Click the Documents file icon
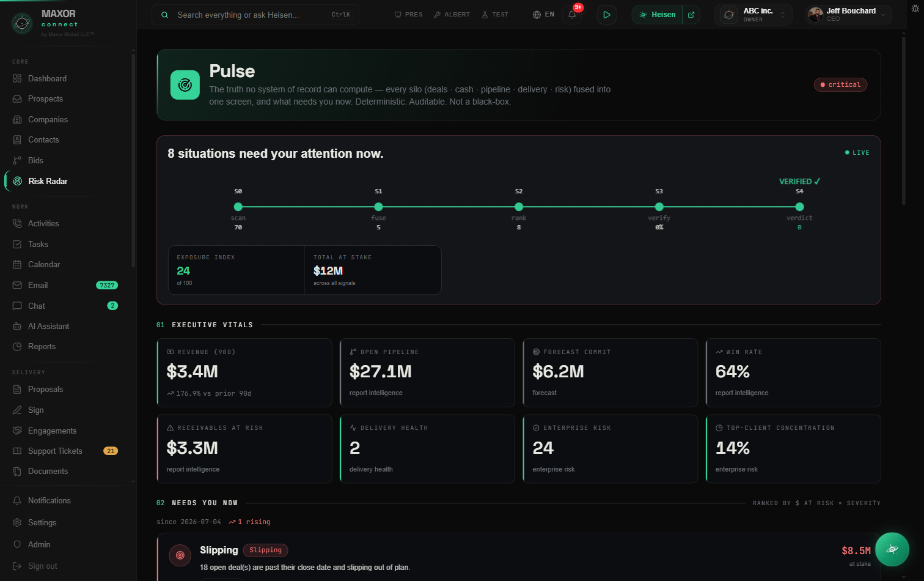The image size is (924, 581). point(17,472)
